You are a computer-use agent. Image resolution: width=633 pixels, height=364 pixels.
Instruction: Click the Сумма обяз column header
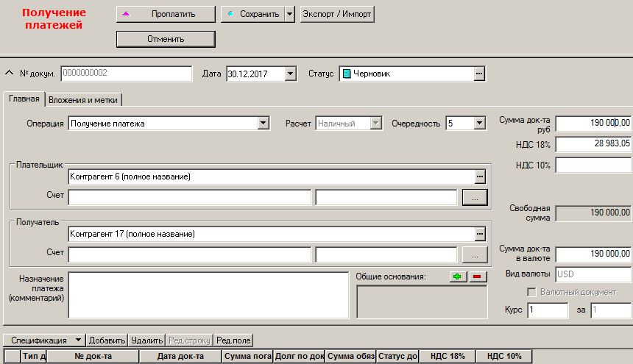351,357
